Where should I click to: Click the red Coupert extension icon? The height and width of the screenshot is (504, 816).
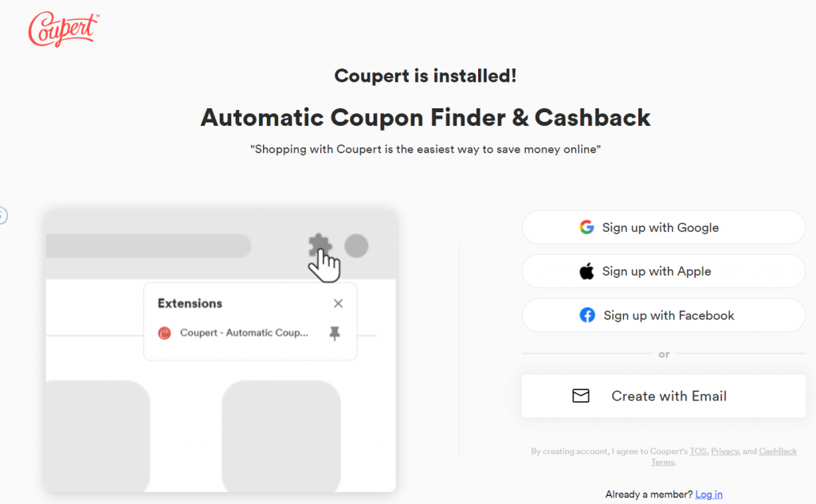[164, 333]
